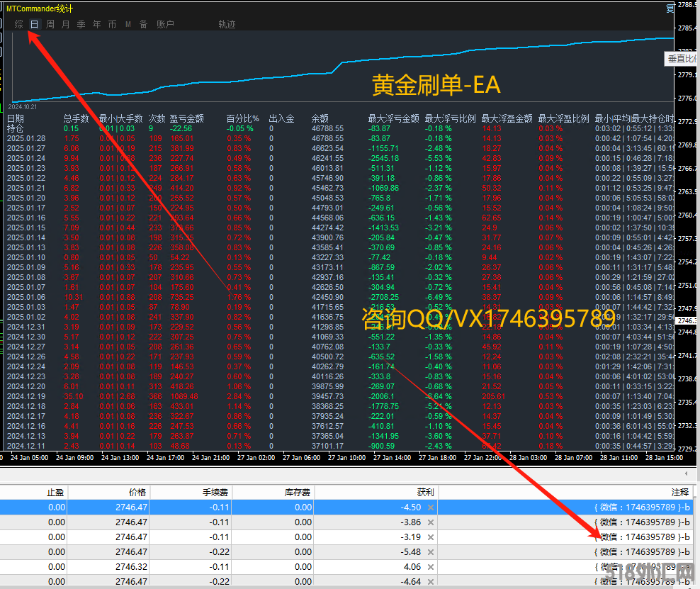Close the order with -4.50 profit
This screenshot has height=589, width=700.
point(431,507)
